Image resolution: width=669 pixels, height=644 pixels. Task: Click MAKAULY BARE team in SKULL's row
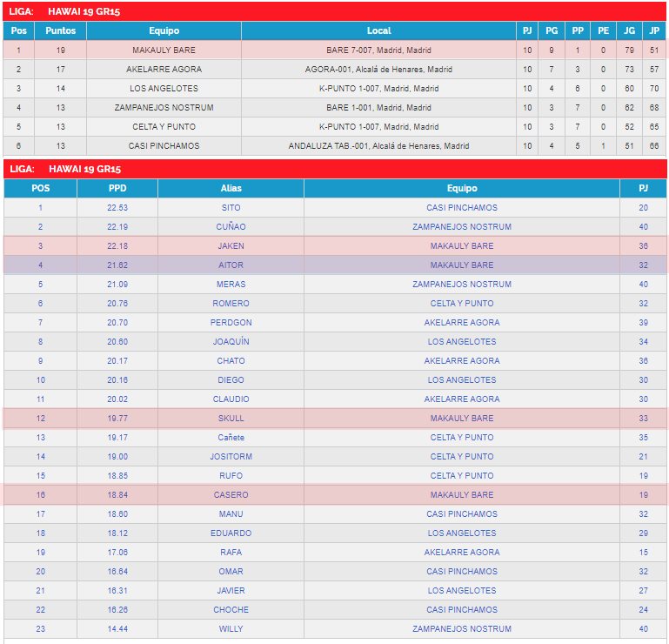(x=462, y=419)
